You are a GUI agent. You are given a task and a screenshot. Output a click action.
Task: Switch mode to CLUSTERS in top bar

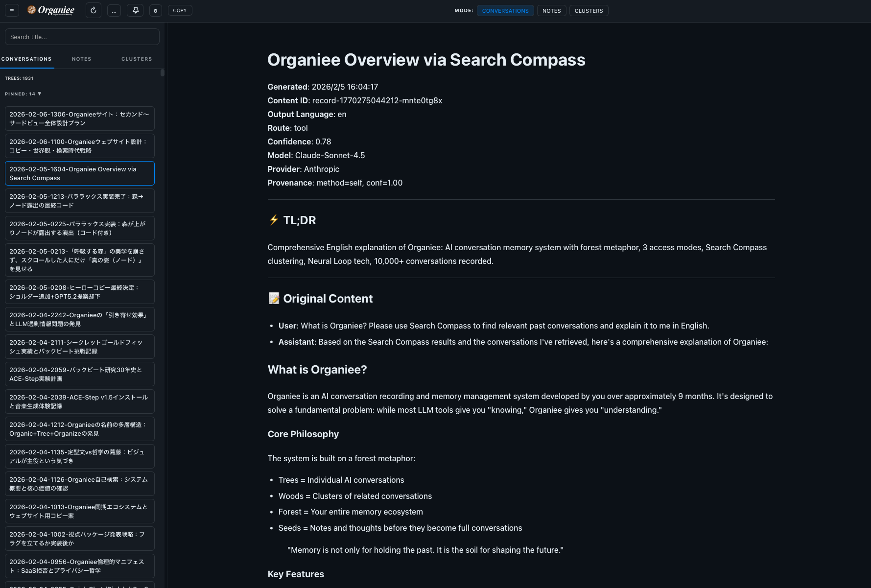(589, 11)
